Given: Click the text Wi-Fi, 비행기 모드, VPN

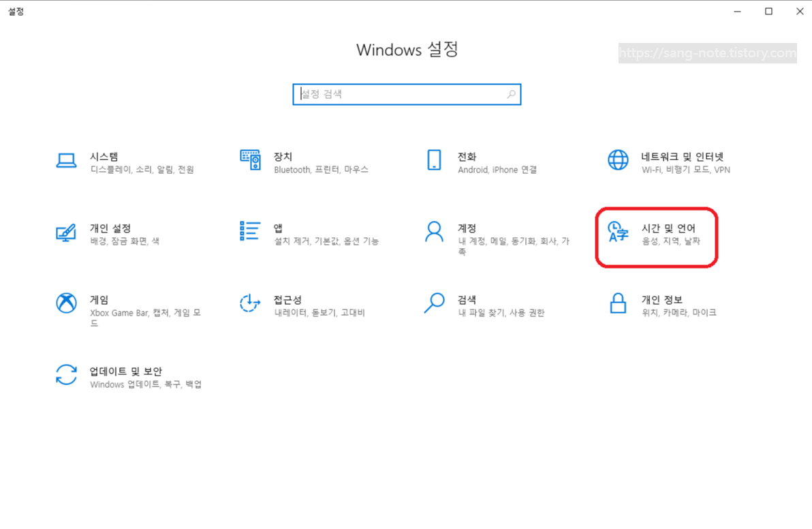Looking at the screenshot, I should (686, 170).
